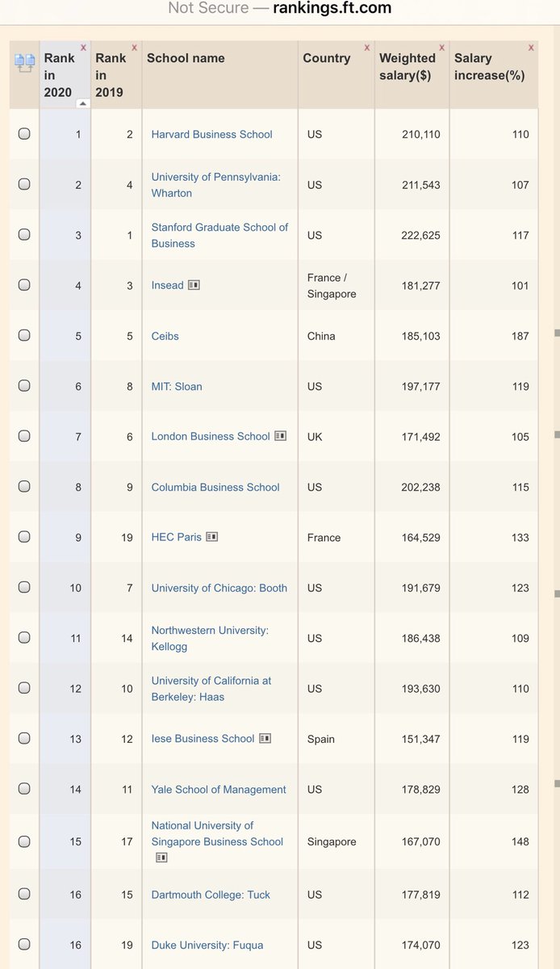Open the London Business School link
Image resolution: width=560 pixels, height=969 pixels.
pyautogui.click(x=211, y=436)
